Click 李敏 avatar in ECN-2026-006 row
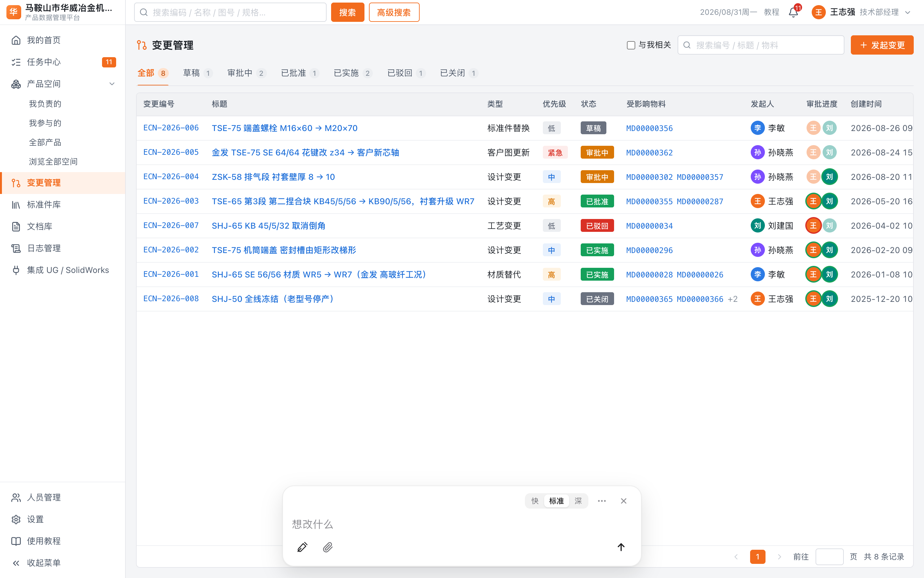Screen dimensions: 924x578 pyautogui.click(x=757, y=128)
